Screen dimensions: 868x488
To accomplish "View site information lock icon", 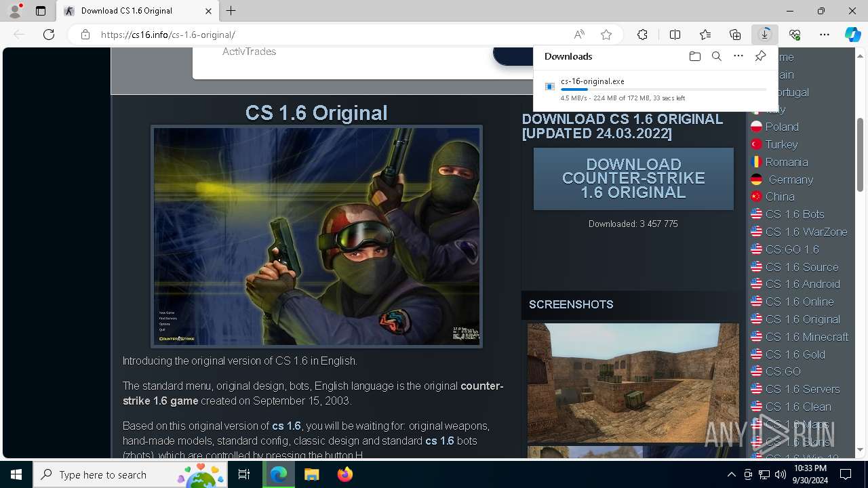I will 85,35.
